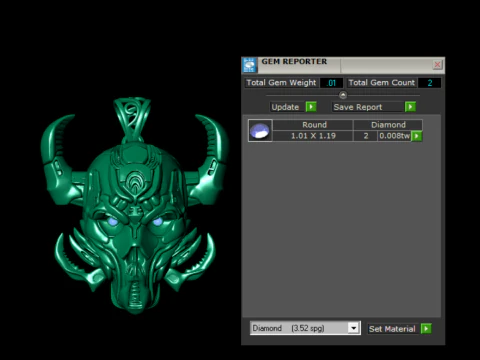Click the 1.01 X 1.19 size cell
The height and width of the screenshot is (360, 480).
point(313,136)
